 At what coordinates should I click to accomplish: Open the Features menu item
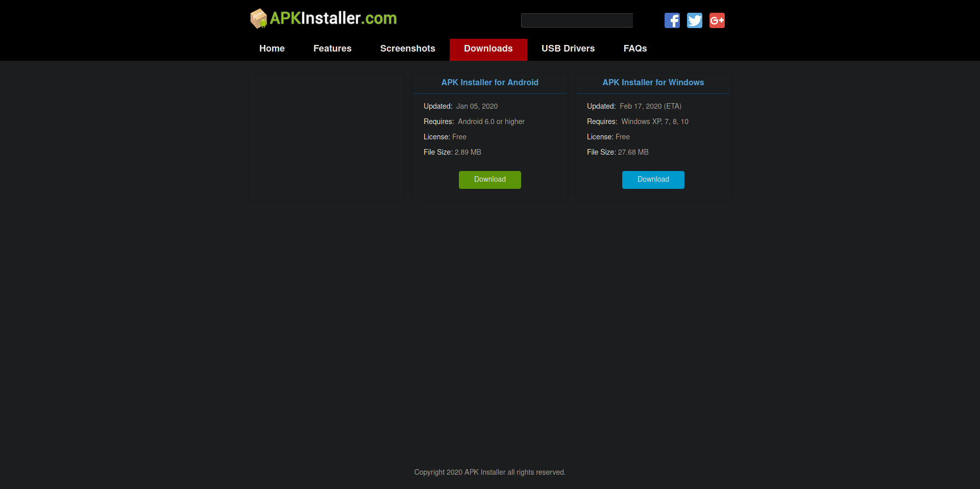coord(332,48)
